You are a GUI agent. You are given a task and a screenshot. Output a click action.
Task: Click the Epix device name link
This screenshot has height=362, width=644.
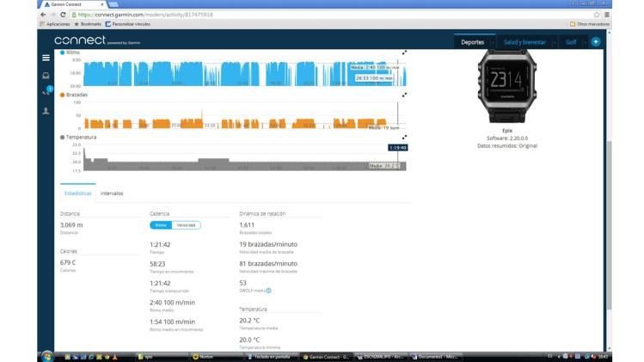coord(507,131)
